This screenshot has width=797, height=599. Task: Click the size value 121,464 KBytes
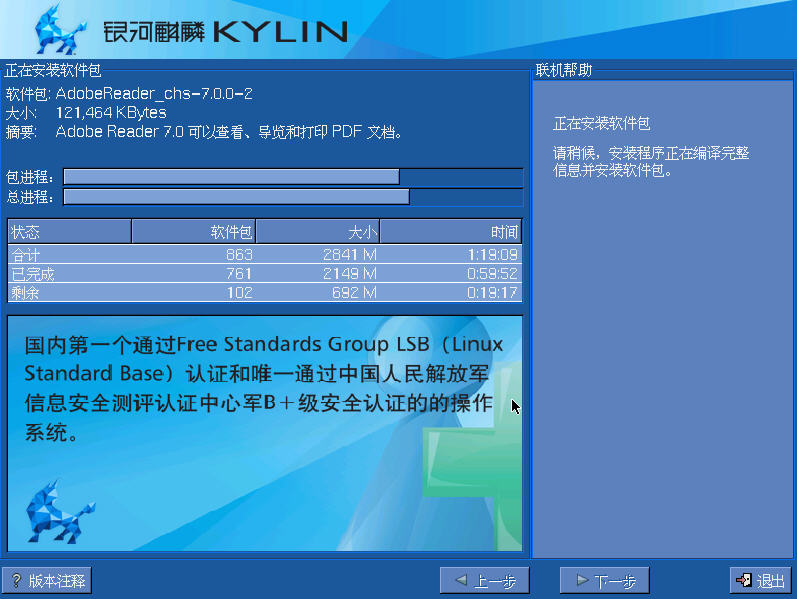(x=111, y=112)
